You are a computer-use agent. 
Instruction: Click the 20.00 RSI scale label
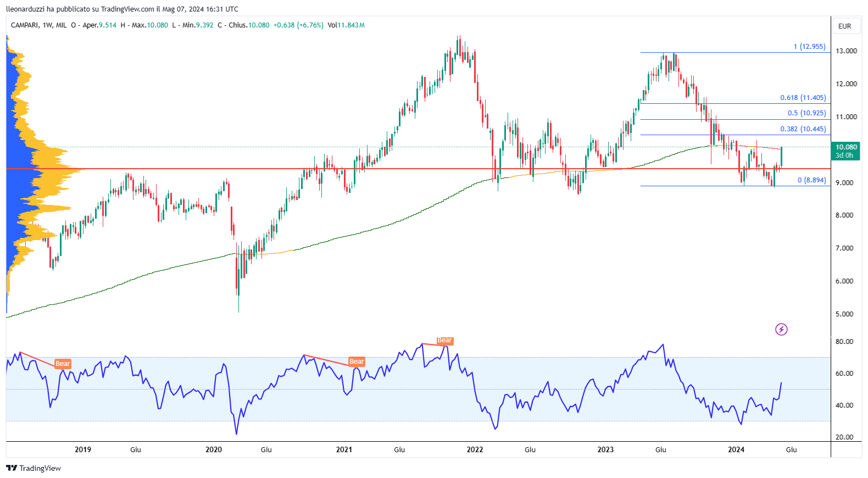844,437
